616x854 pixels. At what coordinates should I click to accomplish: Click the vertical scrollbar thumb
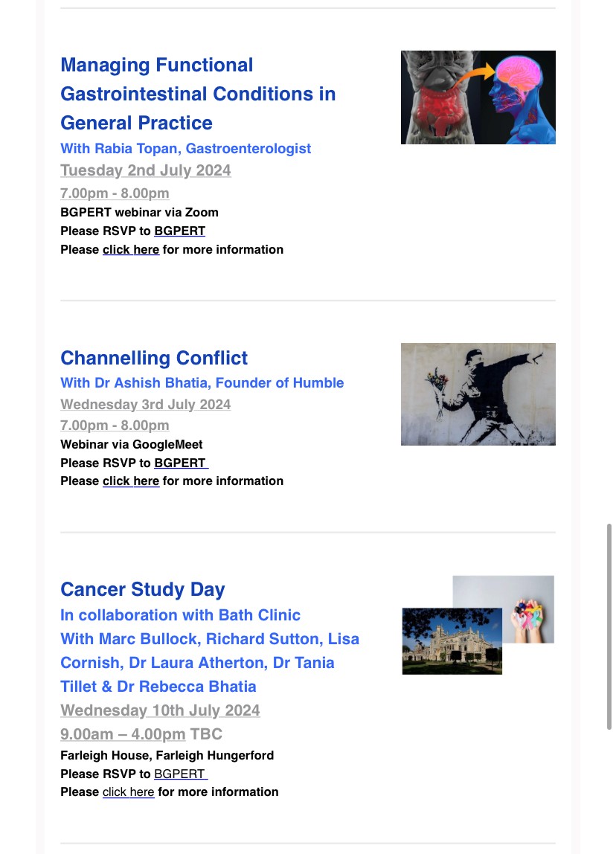pyautogui.click(x=609, y=626)
